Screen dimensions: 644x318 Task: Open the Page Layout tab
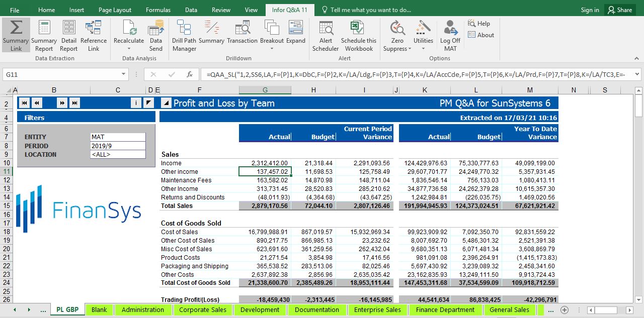(x=115, y=10)
